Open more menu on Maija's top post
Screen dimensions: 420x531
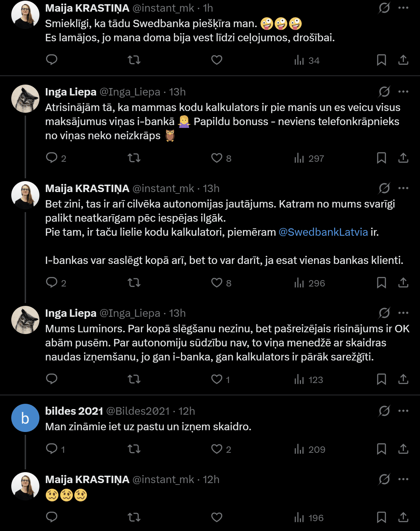tap(403, 8)
